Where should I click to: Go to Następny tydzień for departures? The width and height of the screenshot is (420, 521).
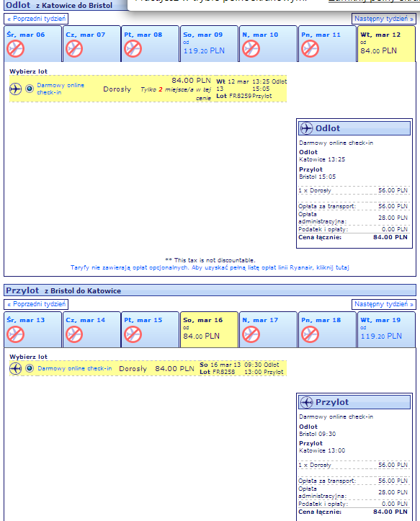[x=384, y=19]
